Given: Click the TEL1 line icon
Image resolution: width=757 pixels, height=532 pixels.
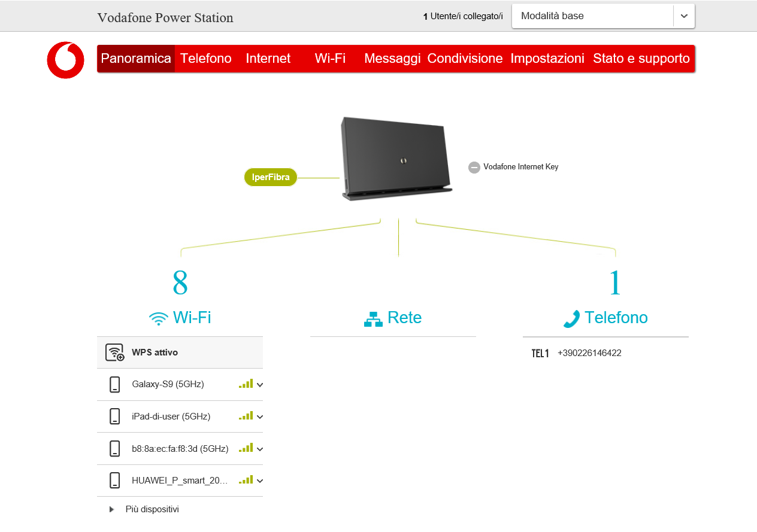Looking at the screenshot, I should (x=540, y=354).
